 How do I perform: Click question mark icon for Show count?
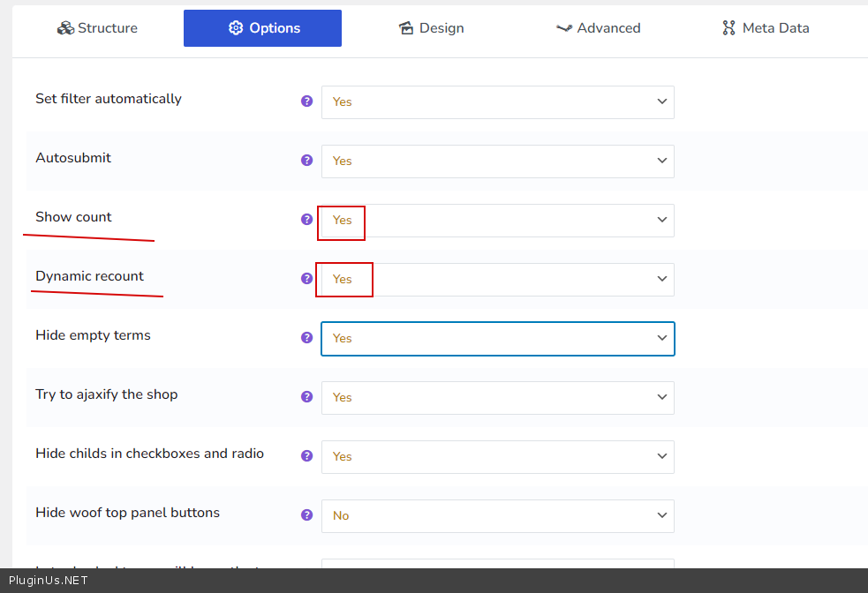[307, 220]
